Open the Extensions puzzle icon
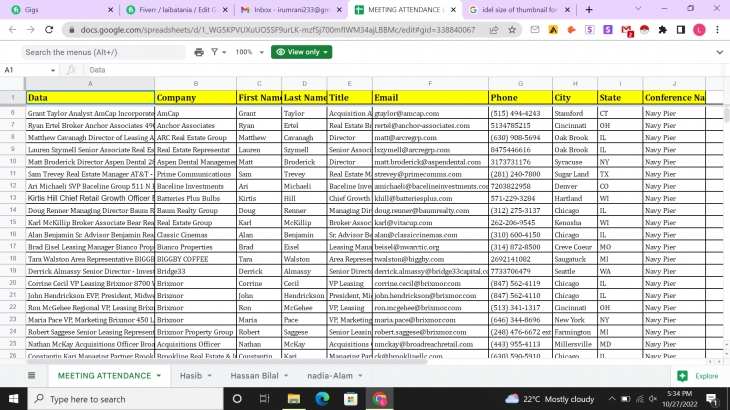 (662, 30)
